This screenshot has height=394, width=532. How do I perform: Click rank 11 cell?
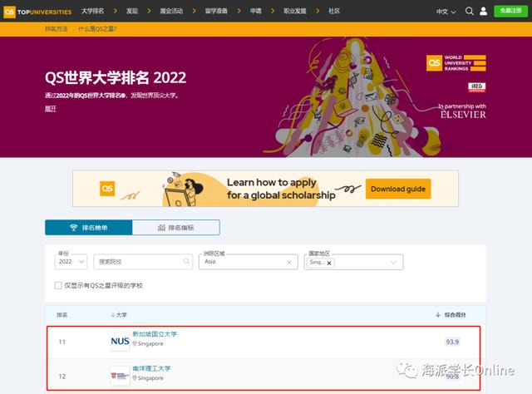pos(62,342)
